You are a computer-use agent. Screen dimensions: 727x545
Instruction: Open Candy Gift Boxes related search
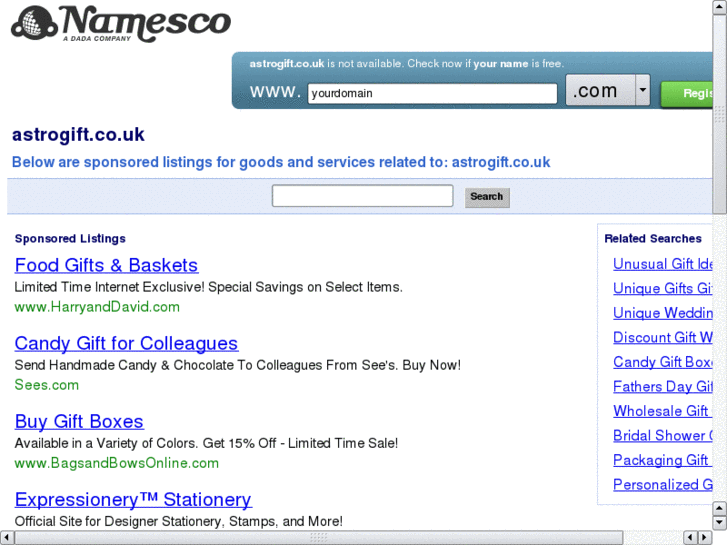663,362
